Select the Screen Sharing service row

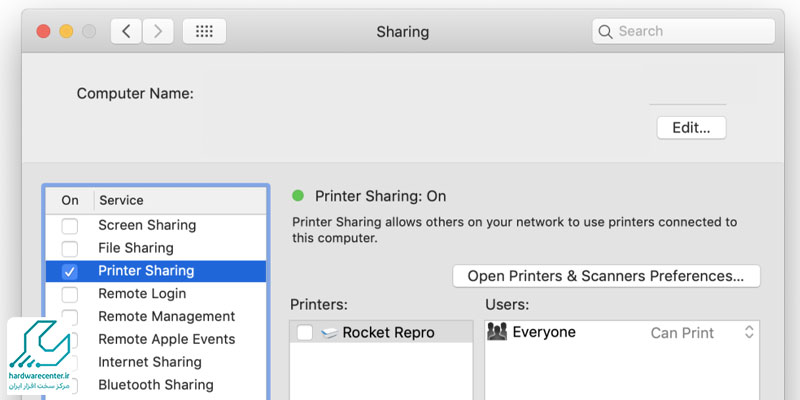pyautogui.click(x=156, y=226)
